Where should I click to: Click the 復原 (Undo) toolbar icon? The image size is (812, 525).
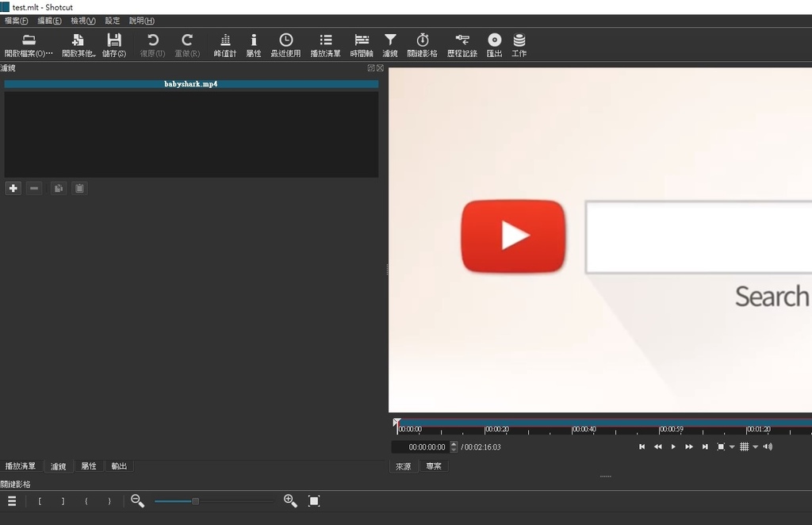coord(152,45)
